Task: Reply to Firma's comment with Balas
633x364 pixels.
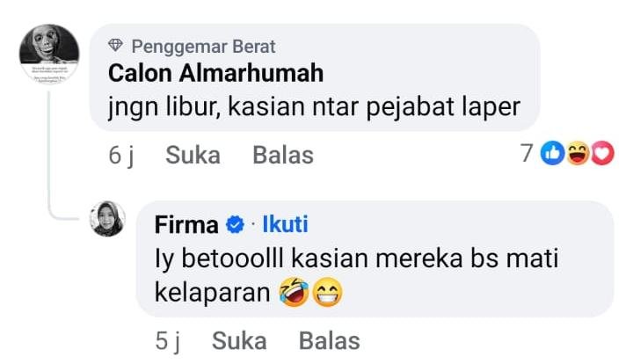Action: pyautogui.click(x=330, y=341)
